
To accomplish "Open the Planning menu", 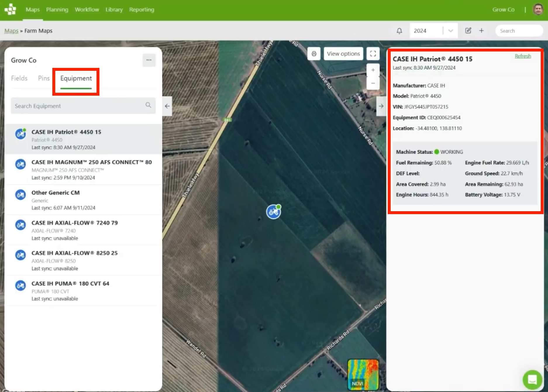I will click(x=57, y=10).
